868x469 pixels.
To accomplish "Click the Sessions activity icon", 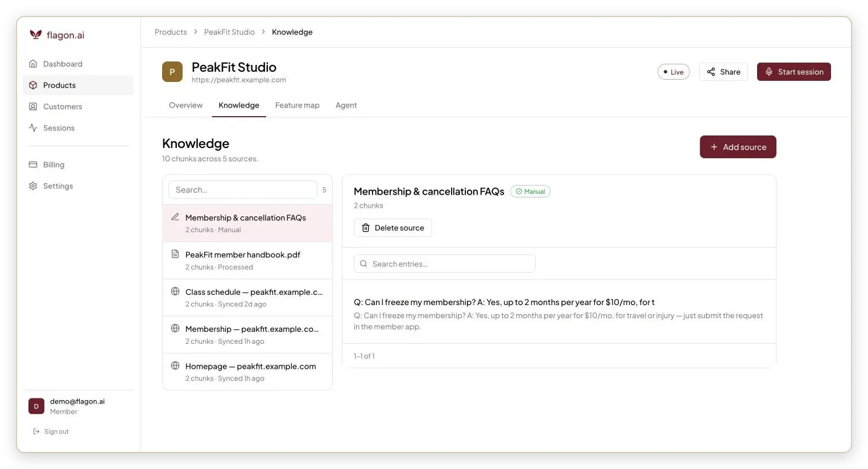I will (33, 128).
